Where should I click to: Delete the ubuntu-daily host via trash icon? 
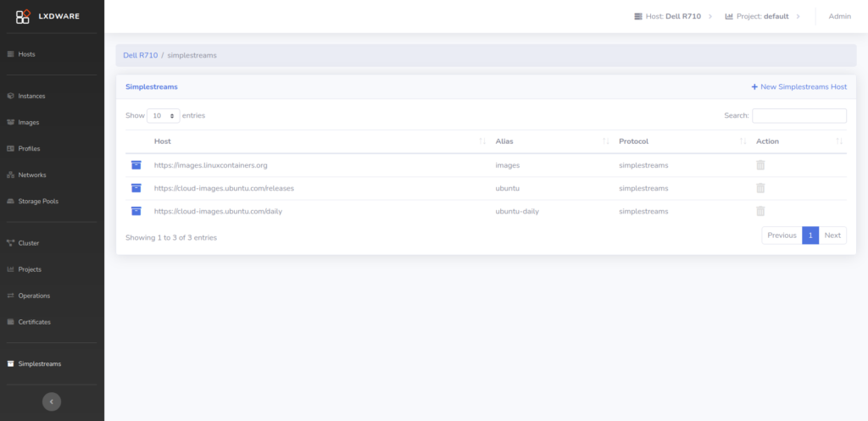click(760, 211)
